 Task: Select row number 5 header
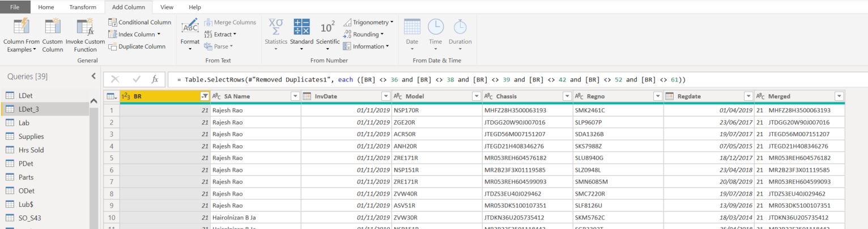point(112,158)
